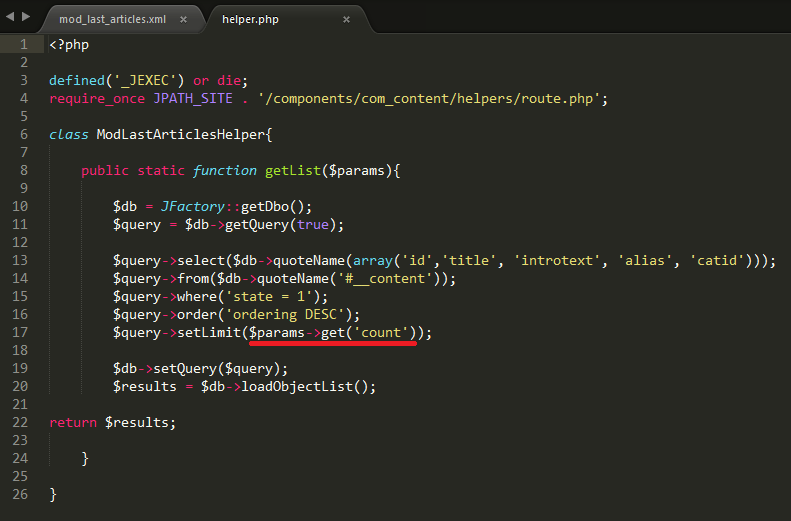
Task: Place cursor on the return $results statement
Action: click(x=112, y=423)
